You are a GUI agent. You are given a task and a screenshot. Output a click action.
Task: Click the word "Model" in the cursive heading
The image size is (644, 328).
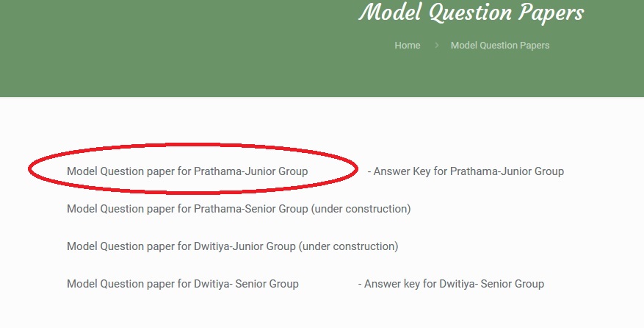click(390, 12)
